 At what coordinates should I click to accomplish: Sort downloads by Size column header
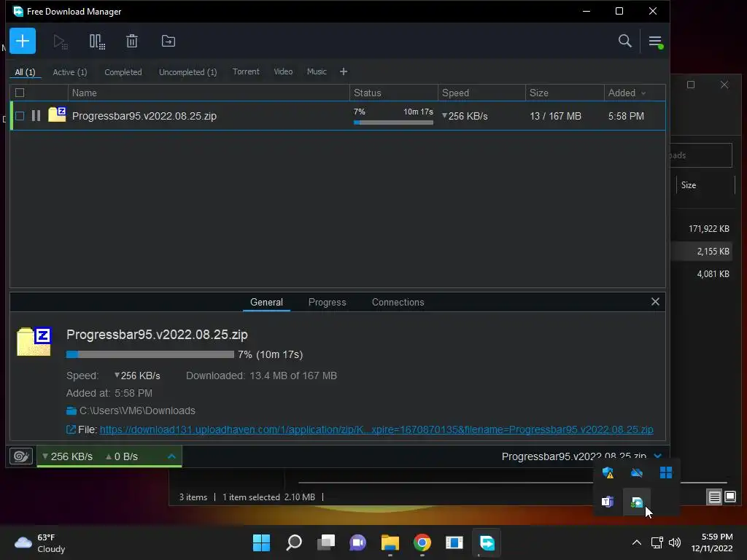pyautogui.click(x=565, y=93)
